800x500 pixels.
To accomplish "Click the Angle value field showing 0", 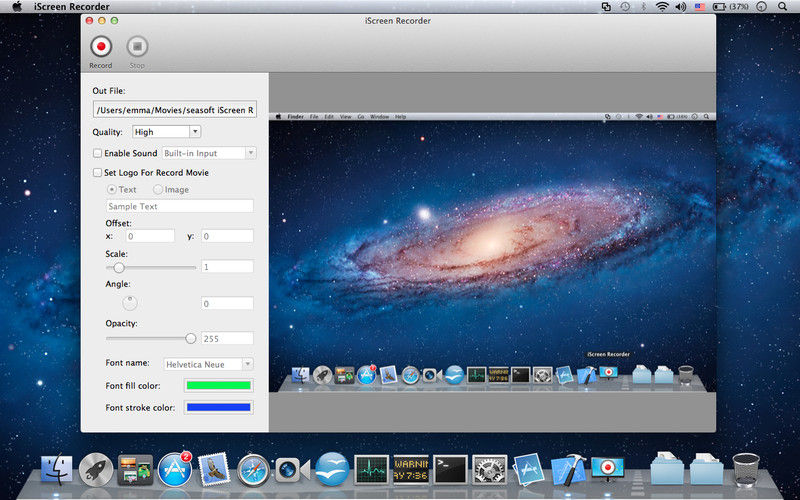I will [228, 304].
